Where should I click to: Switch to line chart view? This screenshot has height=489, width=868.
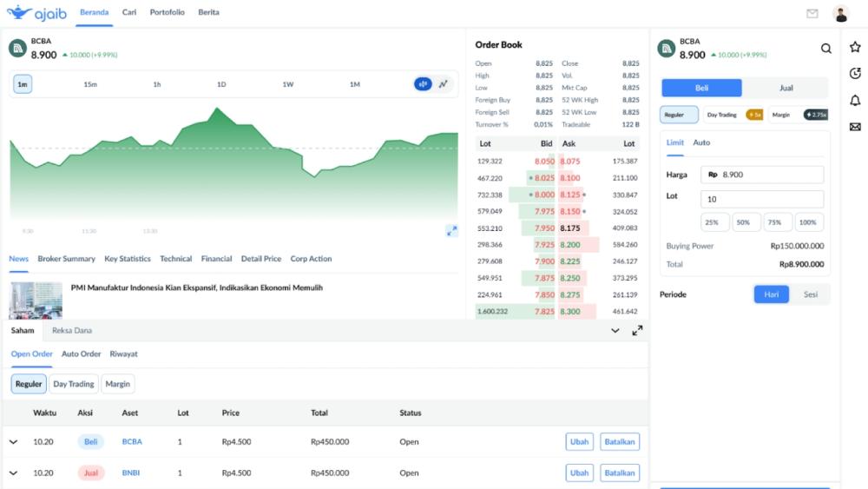(x=444, y=84)
